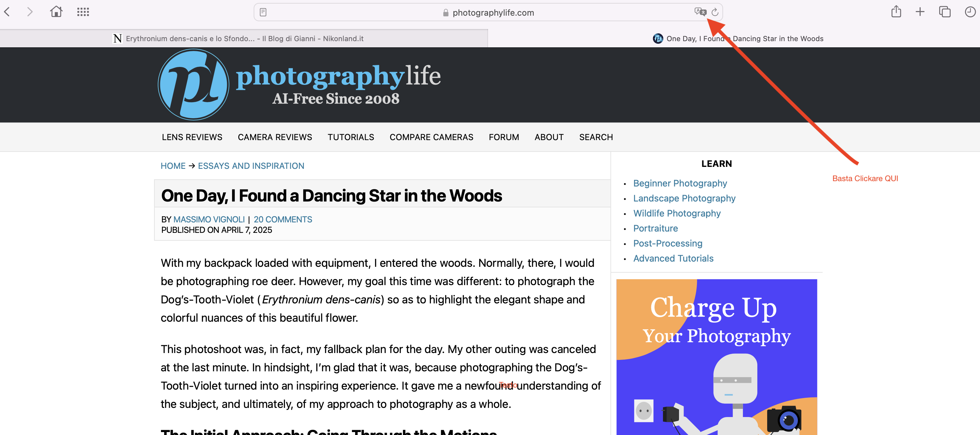
Task: Add a new tab with the plus icon
Action: 920,12
